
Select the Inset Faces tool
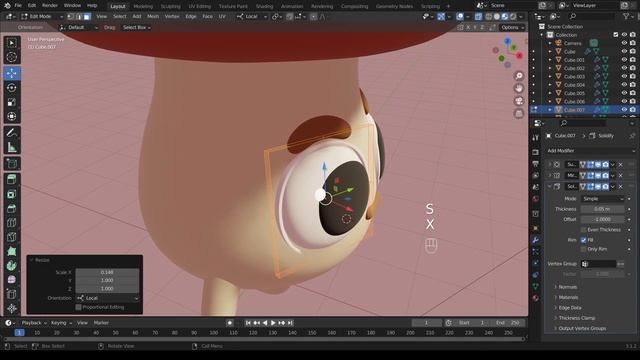[12, 194]
